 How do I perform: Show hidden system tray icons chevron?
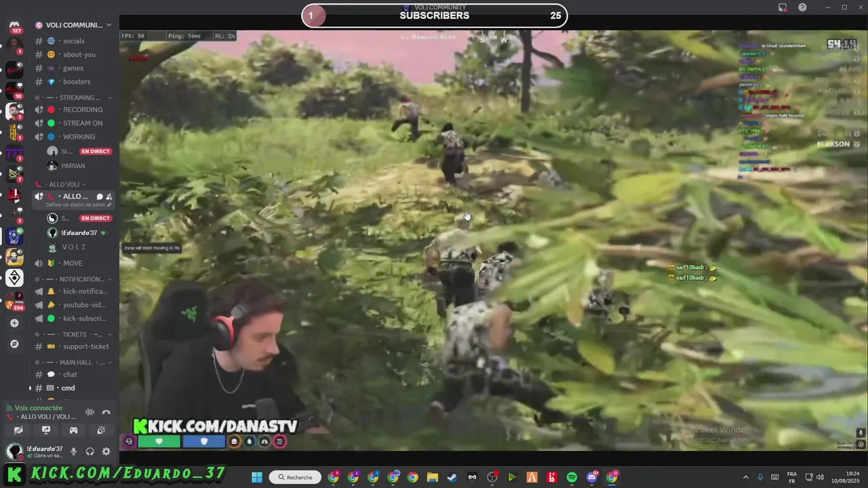tap(746, 477)
